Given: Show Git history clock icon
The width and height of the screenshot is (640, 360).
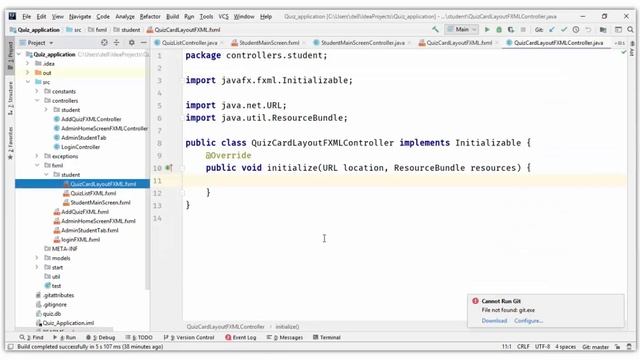Looking at the screenshot, I should (x=576, y=29).
